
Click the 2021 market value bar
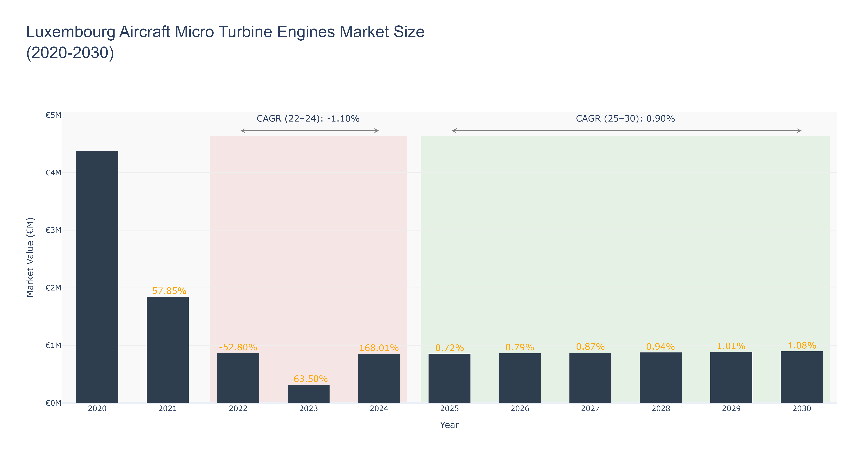tap(167, 350)
